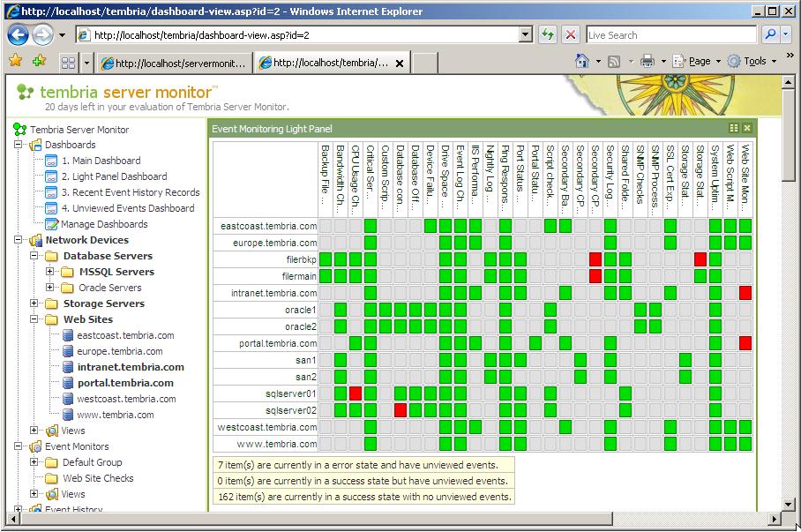Click the Add to Favorites star-plus icon
The image size is (801, 532).
click(x=39, y=62)
